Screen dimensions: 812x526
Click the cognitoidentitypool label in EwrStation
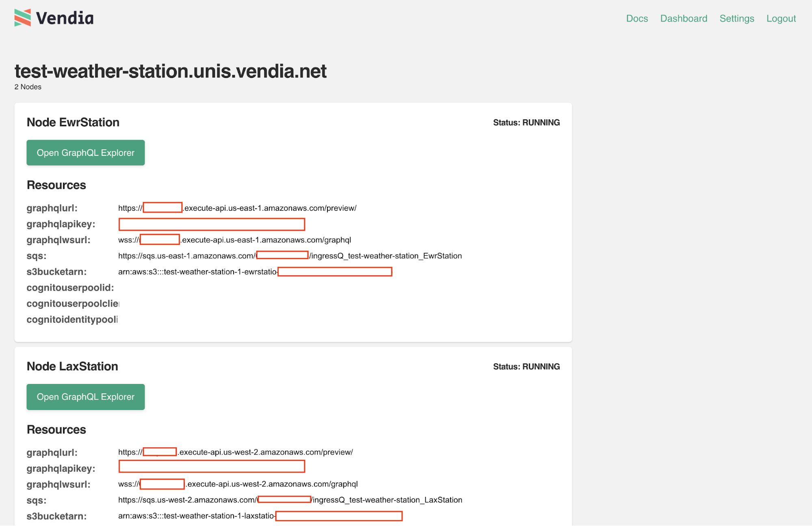[x=72, y=320]
